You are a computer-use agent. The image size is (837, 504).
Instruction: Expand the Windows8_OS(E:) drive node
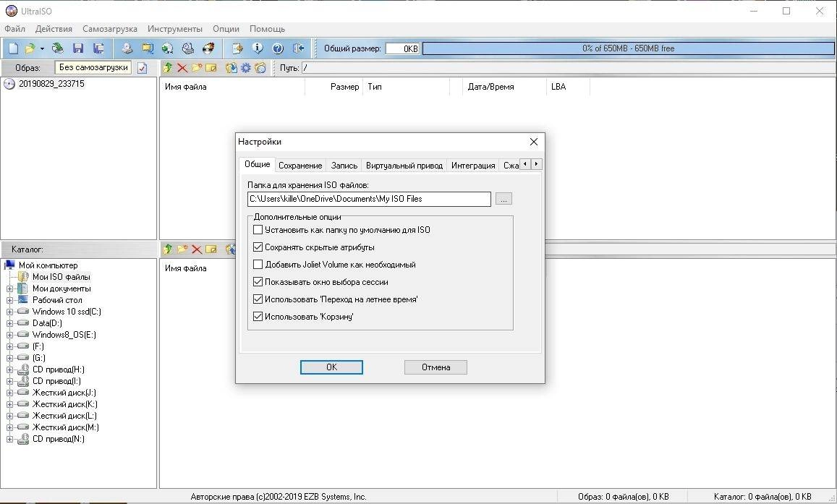pyautogui.click(x=9, y=335)
